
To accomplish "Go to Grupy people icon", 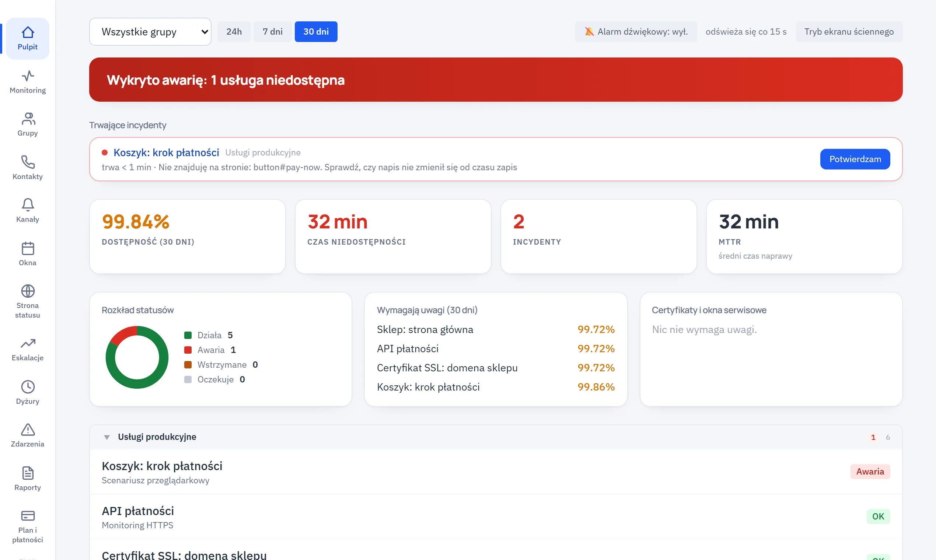I will 28,119.
